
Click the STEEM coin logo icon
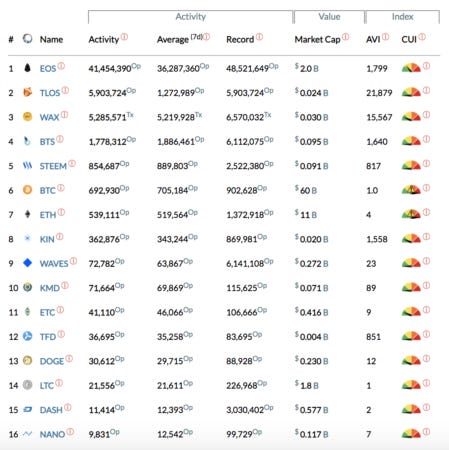click(27, 165)
